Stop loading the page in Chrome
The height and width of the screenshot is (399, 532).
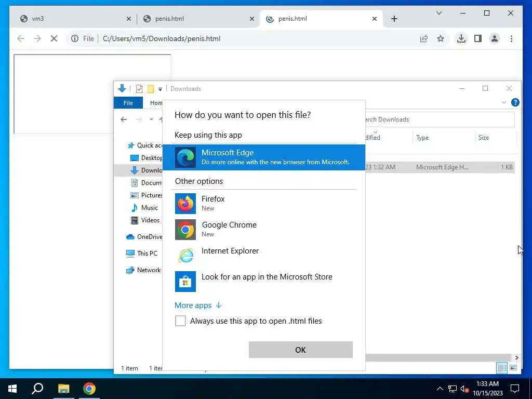click(54, 38)
